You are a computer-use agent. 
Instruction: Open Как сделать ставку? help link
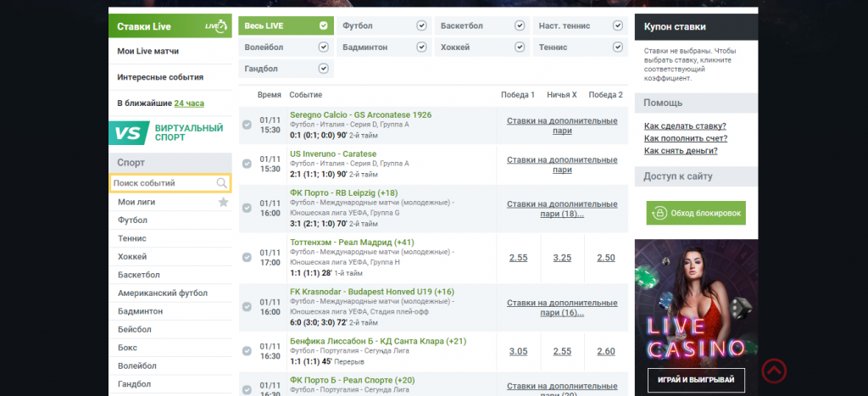point(685,126)
